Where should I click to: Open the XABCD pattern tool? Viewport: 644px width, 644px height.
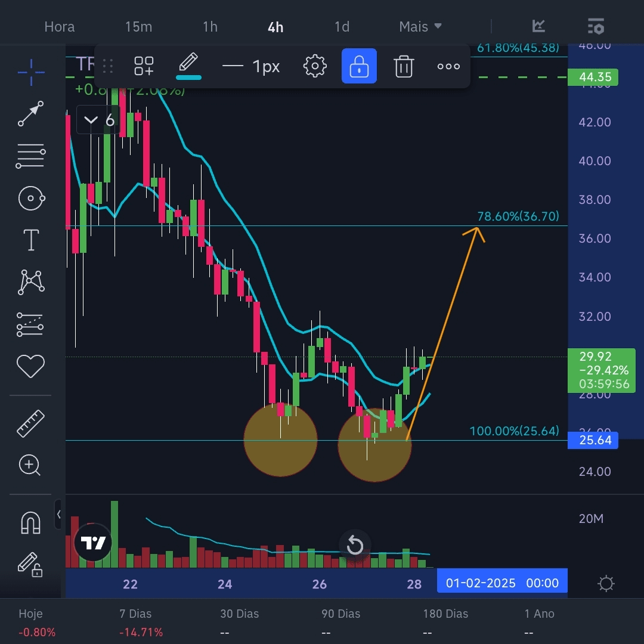click(31, 282)
